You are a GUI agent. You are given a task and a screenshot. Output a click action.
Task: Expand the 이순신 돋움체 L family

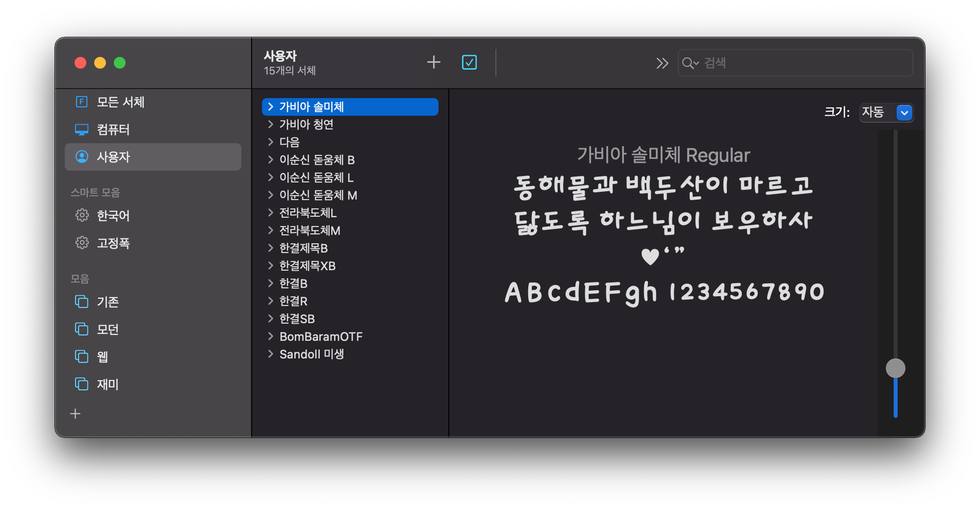pos(270,177)
